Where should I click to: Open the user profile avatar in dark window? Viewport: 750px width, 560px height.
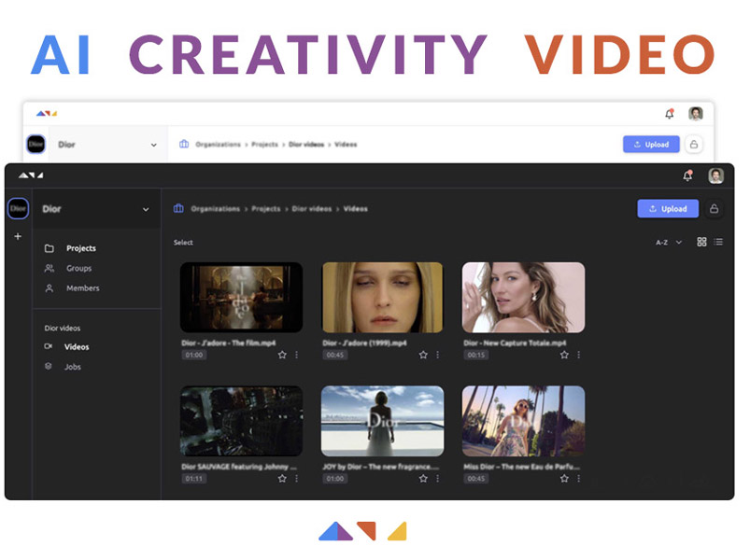click(715, 175)
